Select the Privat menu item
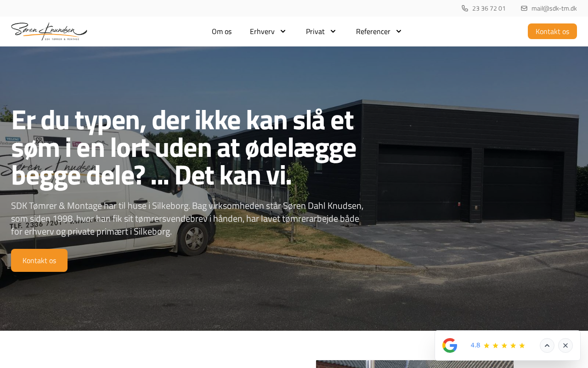588x368 pixels. (x=315, y=31)
